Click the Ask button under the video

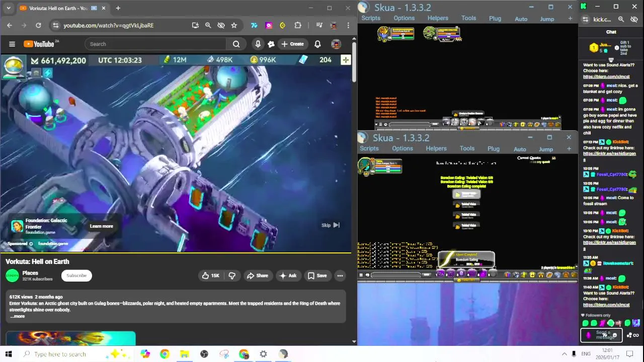coord(288,276)
